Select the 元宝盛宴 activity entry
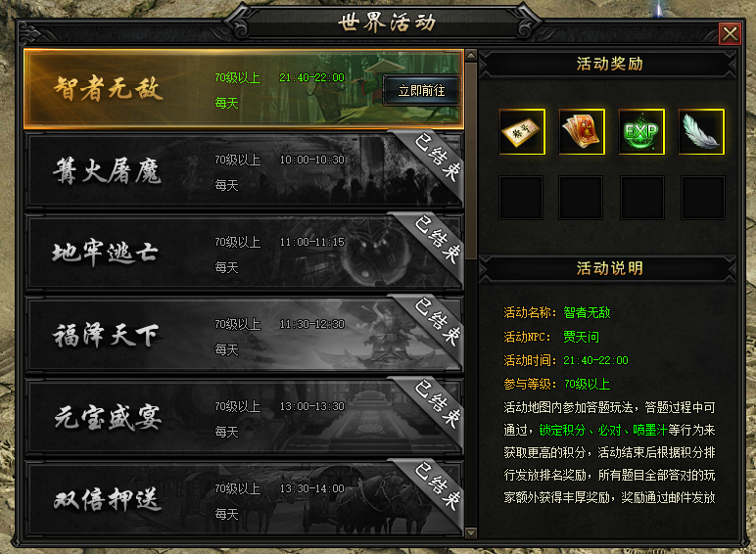Image resolution: width=756 pixels, height=554 pixels. (x=244, y=417)
